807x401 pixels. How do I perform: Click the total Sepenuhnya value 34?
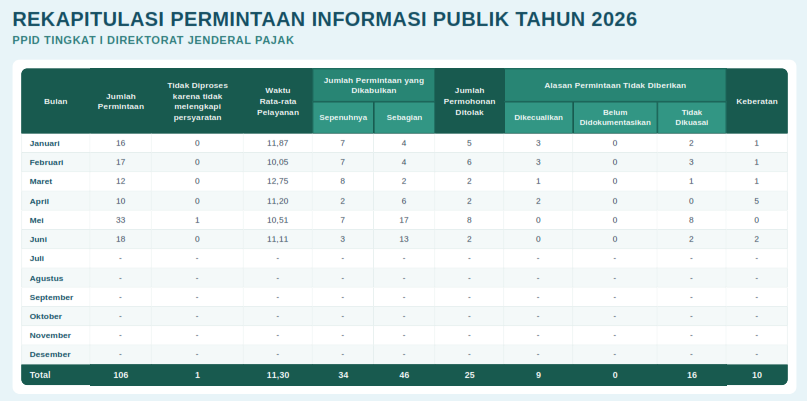[343, 375]
